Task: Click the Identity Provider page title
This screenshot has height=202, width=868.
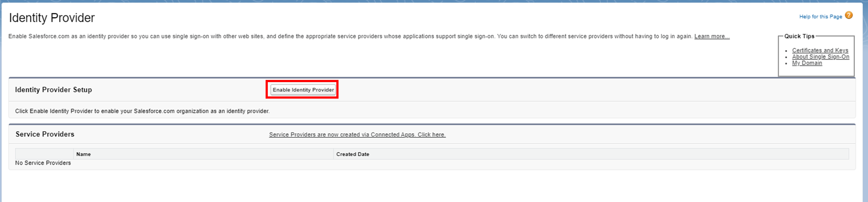Action: 52,18
